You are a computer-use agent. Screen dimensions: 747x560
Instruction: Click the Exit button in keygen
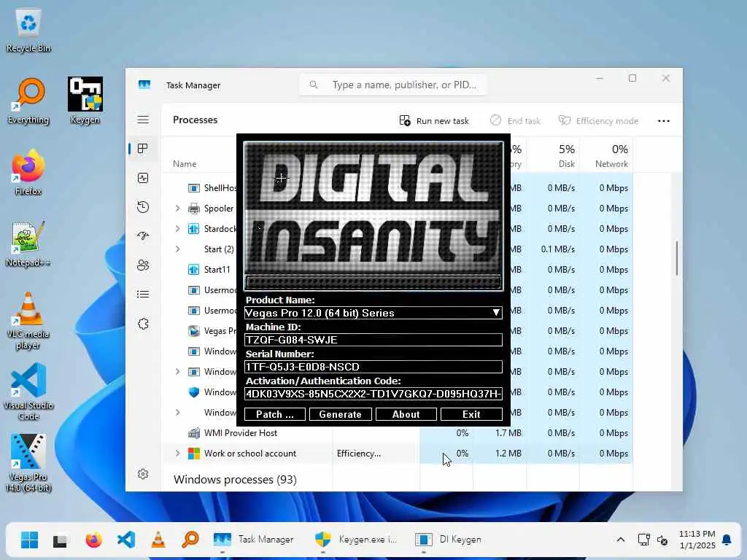[x=471, y=414]
